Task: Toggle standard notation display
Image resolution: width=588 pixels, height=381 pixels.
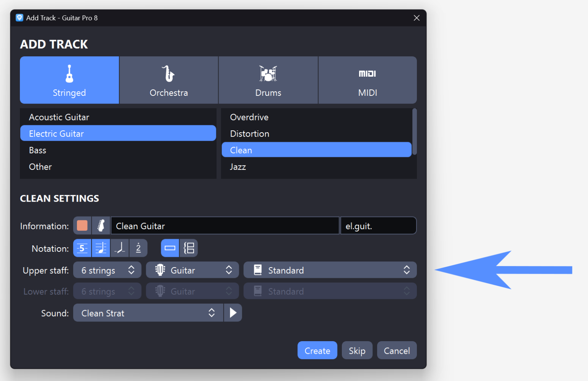Action: [101, 248]
